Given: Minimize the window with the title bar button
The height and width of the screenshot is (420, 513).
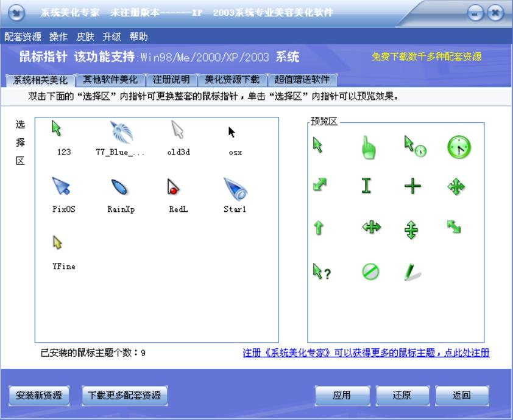Looking at the screenshot, I should click(x=475, y=13).
